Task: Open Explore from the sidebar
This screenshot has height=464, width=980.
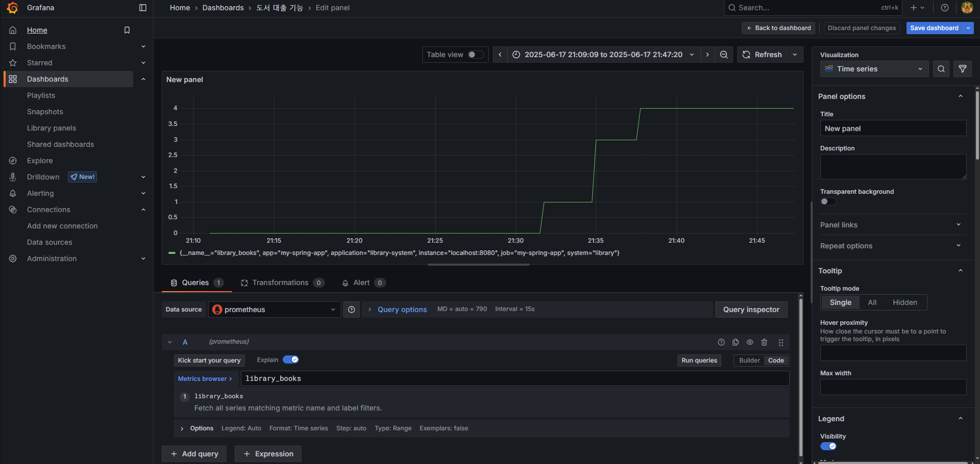Action: tap(40, 161)
